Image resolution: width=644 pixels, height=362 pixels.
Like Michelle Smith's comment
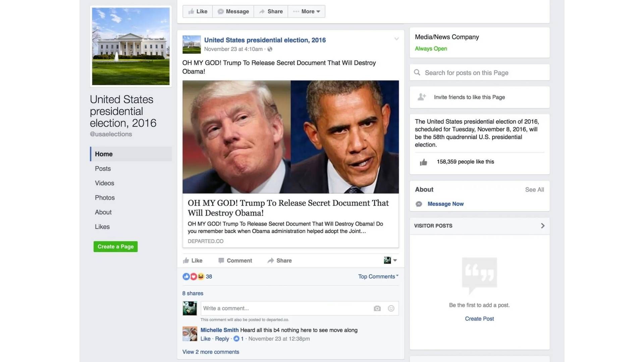point(205,339)
